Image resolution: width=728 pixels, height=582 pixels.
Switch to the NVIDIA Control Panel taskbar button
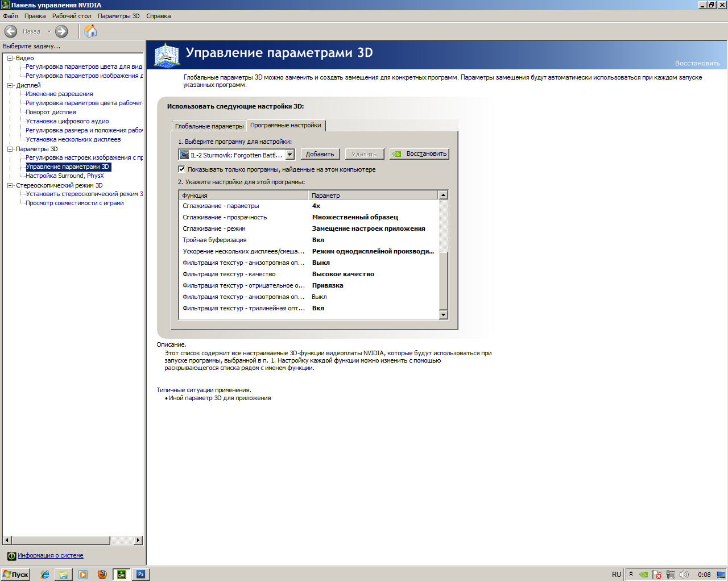coord(121,575)
